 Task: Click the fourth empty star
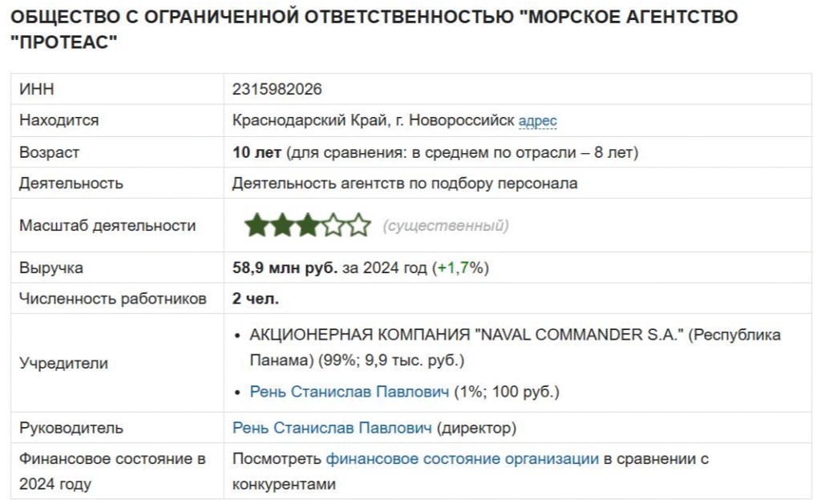(x=334, y=225)
